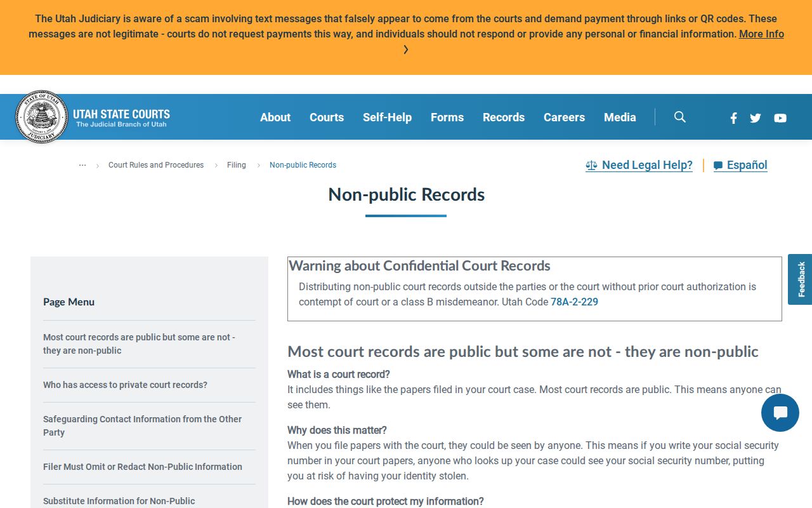Jump to Filer Must Omit or Redact section
This screenshot has width=812, height=508.
pos(143,467)
